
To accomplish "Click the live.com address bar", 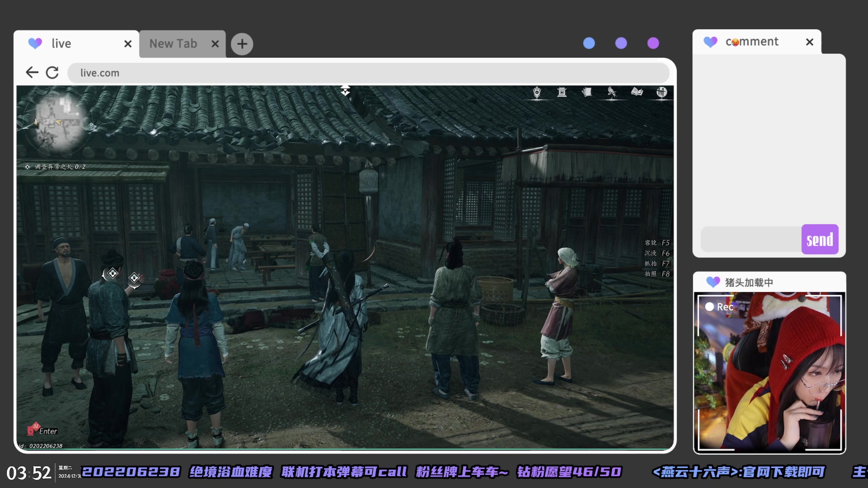I will tap(368, 73).
